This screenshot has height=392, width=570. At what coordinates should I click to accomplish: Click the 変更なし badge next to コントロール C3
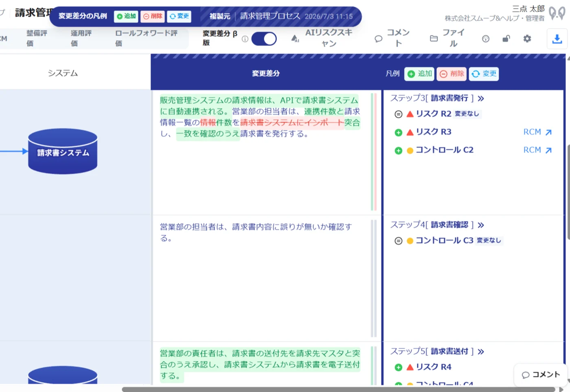pos(489,240)
